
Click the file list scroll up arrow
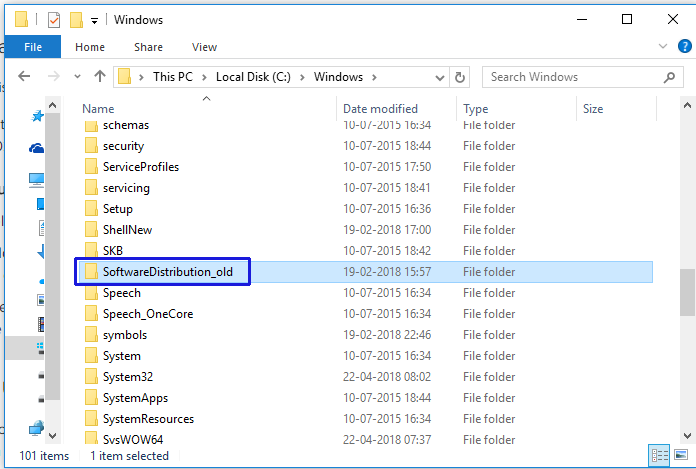[x=688, y=105]
